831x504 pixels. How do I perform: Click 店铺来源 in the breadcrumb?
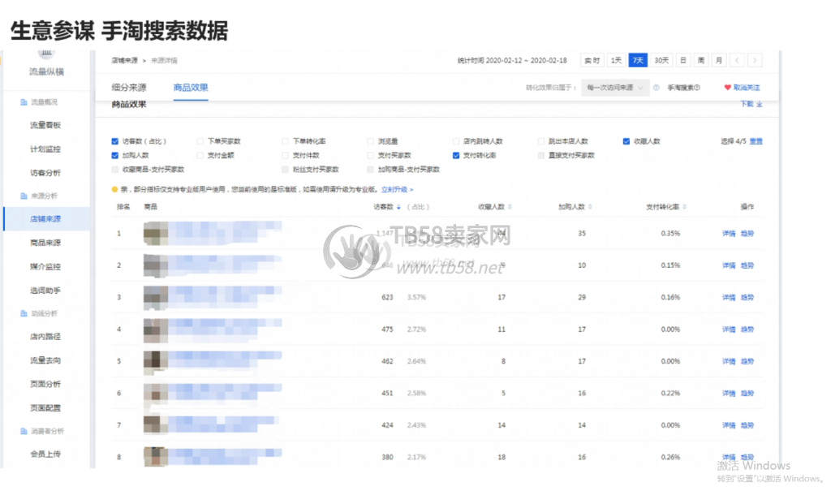tap(124, 61)
